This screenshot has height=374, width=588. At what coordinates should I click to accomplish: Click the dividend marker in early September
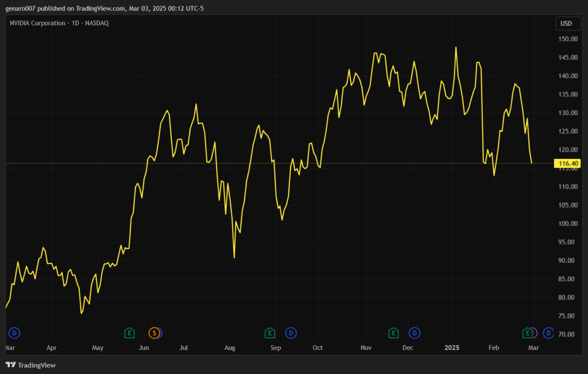point(291,333)
